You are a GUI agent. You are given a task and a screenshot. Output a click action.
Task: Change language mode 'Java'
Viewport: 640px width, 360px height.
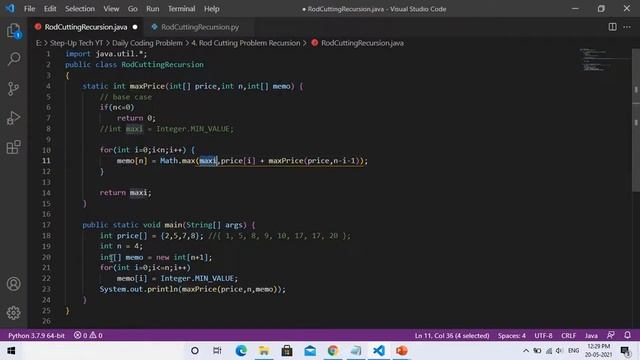(x=591, y=336)
